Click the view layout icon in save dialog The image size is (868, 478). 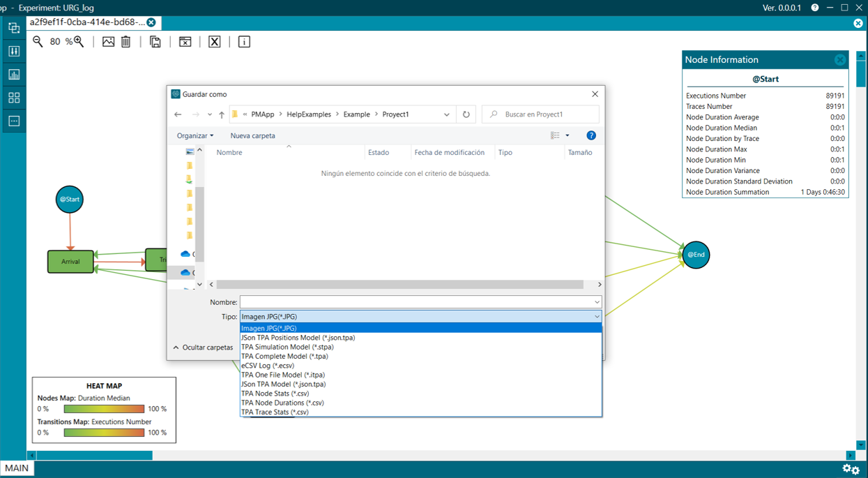click(x=555, y=135)
